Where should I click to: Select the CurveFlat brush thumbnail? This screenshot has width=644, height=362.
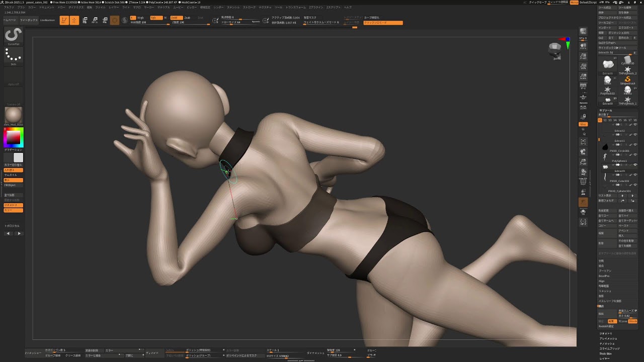coord(13,35)
